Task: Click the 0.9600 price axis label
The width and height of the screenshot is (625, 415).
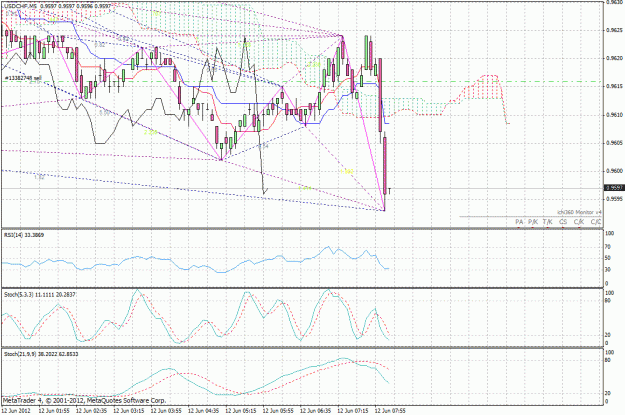Action: [614, 171]
